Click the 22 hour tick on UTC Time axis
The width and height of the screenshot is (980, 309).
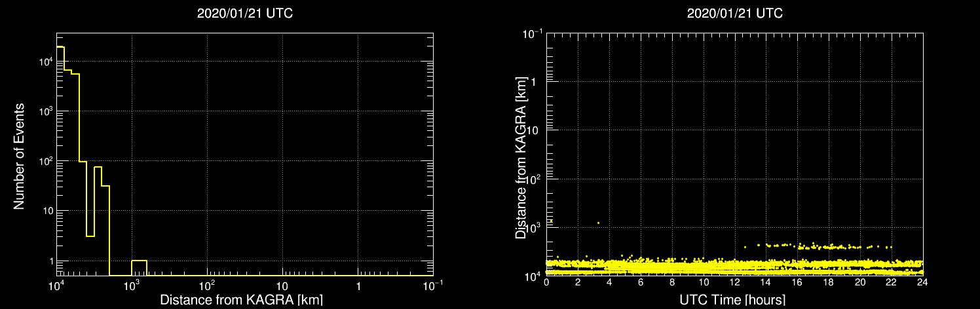(892, 283)
